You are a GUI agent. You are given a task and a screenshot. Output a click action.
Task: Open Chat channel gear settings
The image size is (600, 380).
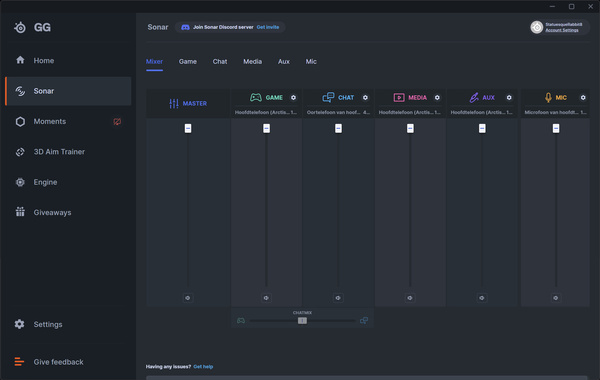(365, 98)
